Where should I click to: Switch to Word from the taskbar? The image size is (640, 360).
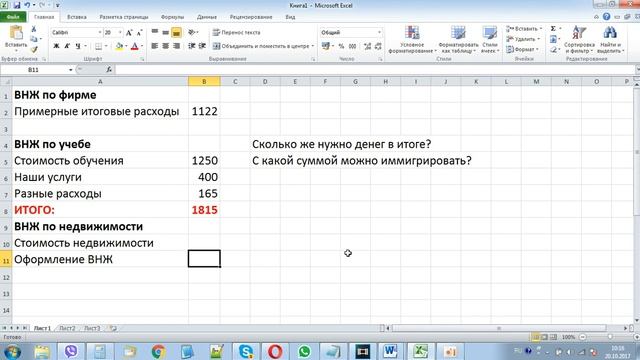tap(391, 351)
